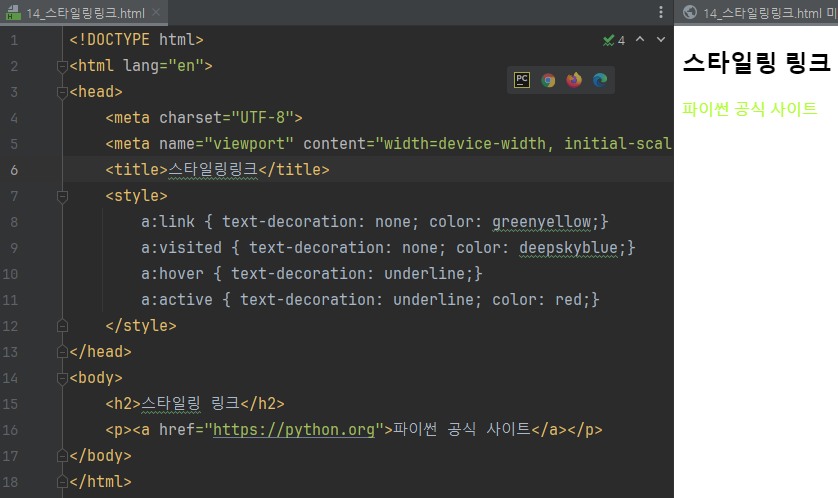Click the h2 text 스타일링 링크 in code
838x498 pixels.
coord(190,404)
